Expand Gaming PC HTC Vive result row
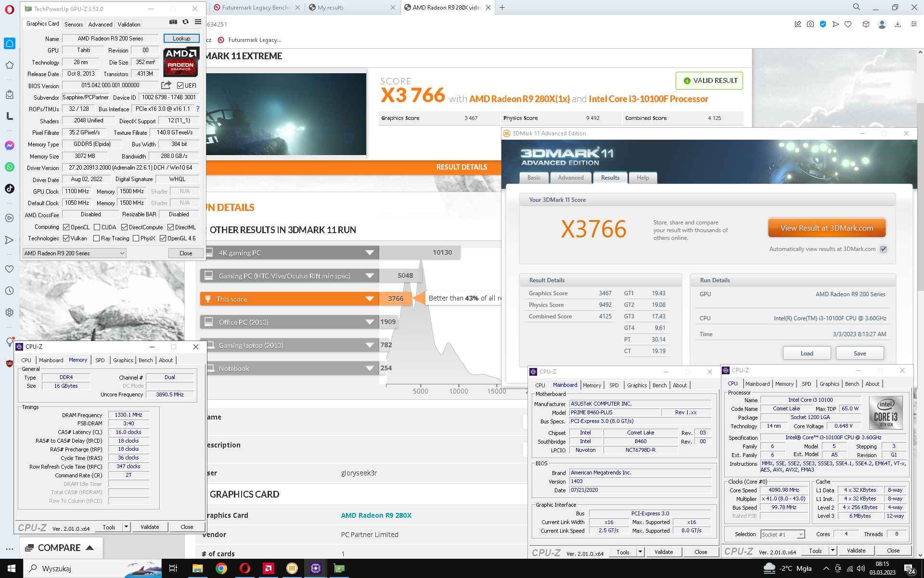Image resolution: width=924 pixels, height=578 pixels. click(x=370, y=276)
